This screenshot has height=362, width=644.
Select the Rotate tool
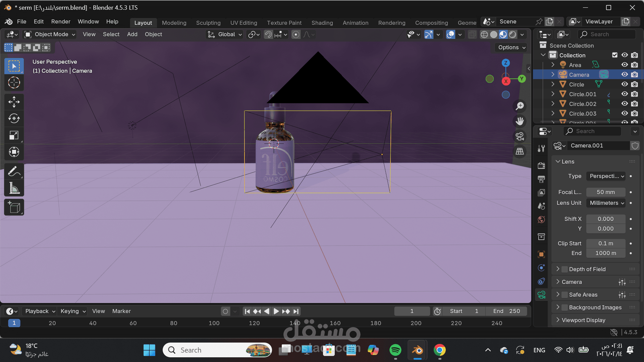(14, 119)
